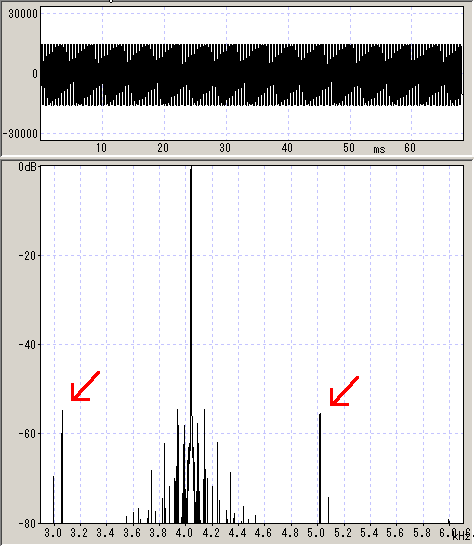Click the -80 dB axis label
474x546 pixels.
(29, 523)
